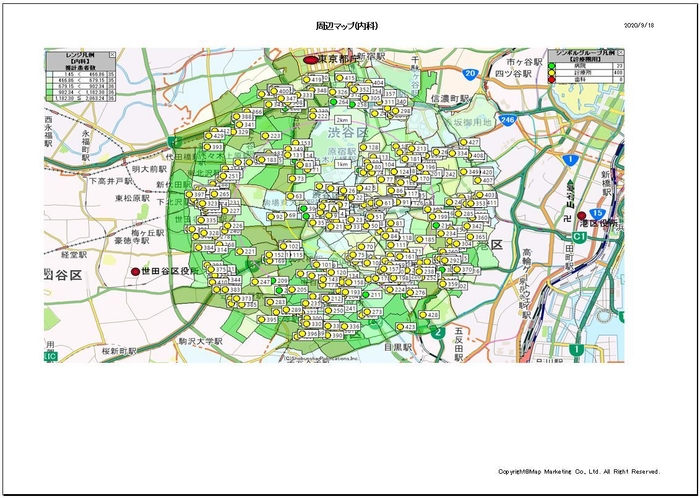Click the red 東京都庁 marker
700x498 pixels.
tap(310, 61)
